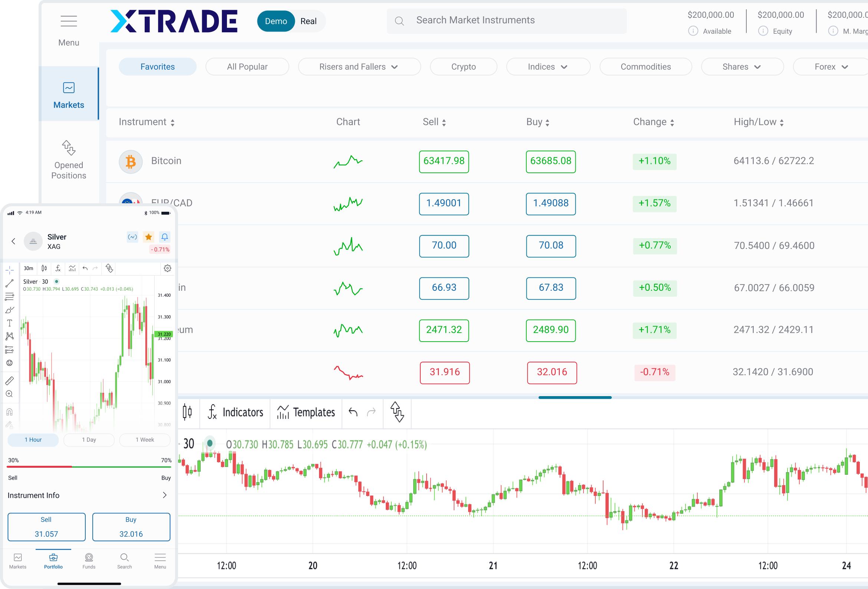This screenshot has height=589, width=868.
Task: Select the Brush drawing tool
Action: point(10,309)
